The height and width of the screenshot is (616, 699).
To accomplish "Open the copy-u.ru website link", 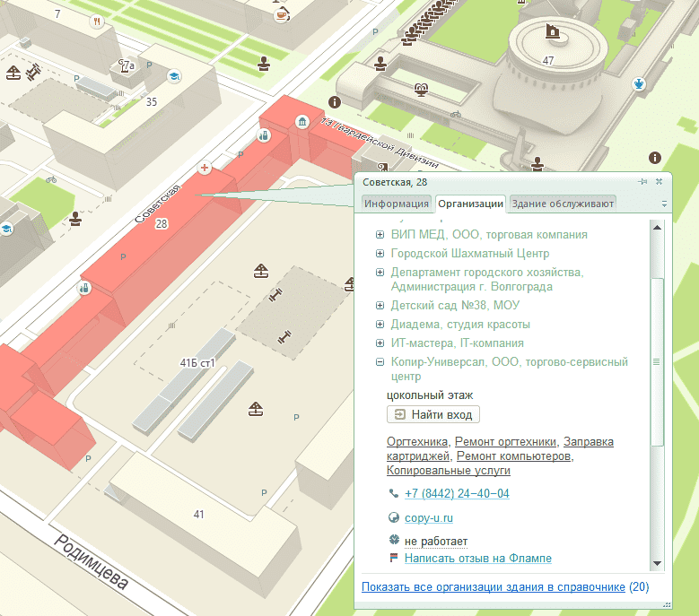I will click(429, 518).
